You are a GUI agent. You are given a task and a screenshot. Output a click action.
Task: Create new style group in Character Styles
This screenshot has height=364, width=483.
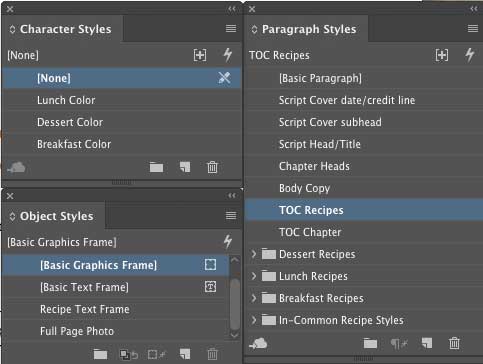(156, 167)
